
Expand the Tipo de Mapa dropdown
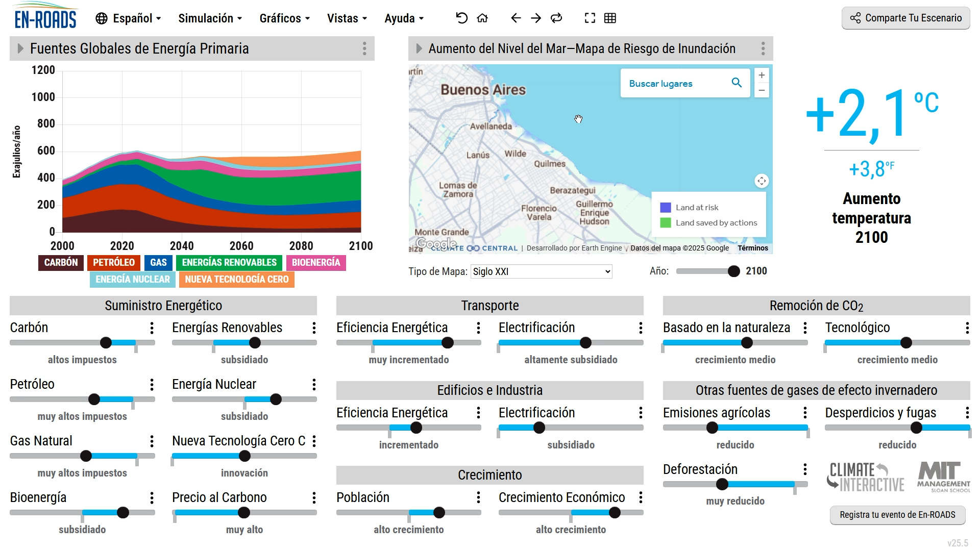click(540, 271)
